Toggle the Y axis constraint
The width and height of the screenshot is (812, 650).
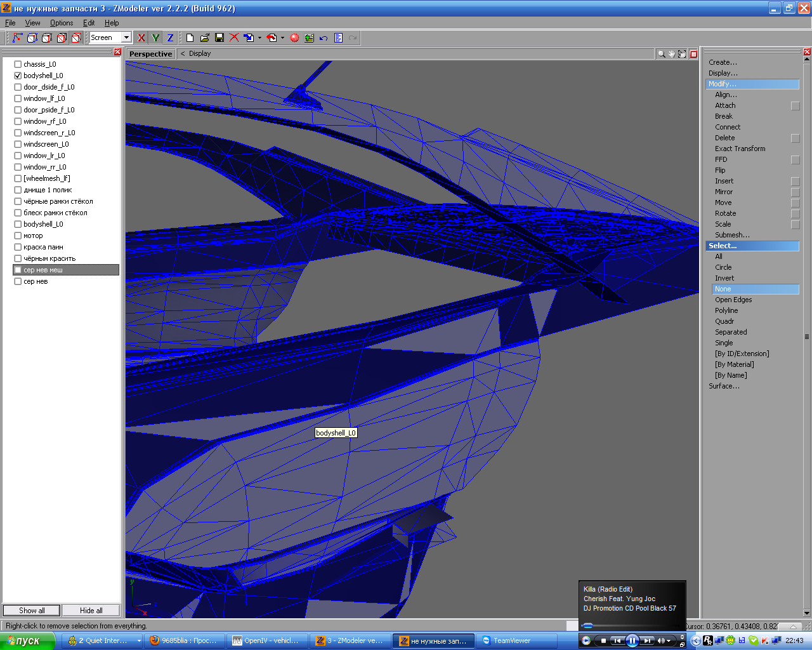(x=155, y=38)
